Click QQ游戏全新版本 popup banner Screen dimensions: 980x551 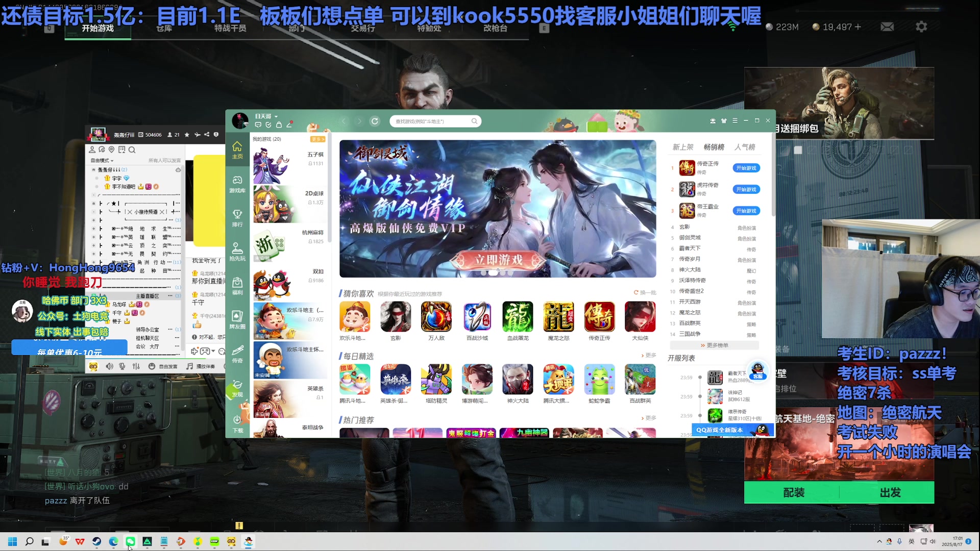coord(733,430)
